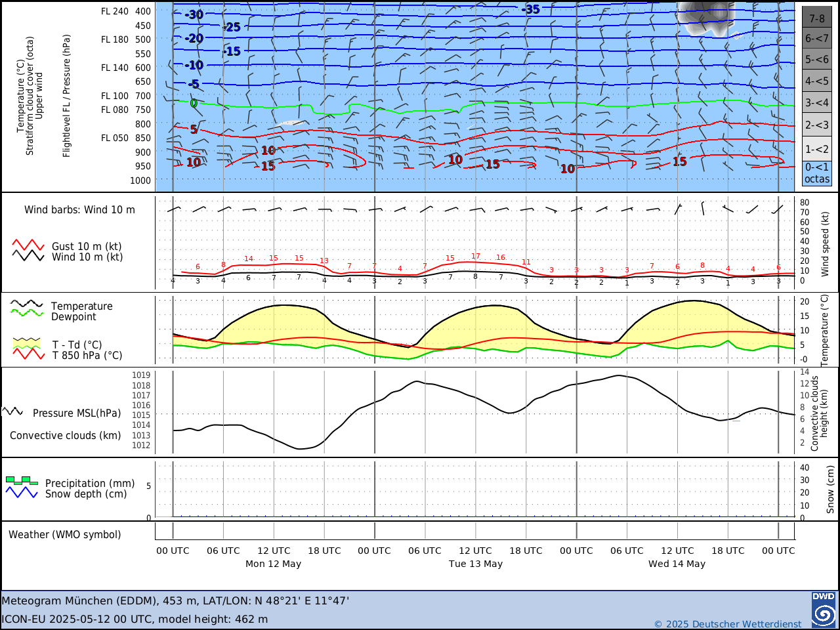Viewport: 840px width, 630px height.
Task: Click the 12 UTC label above Mon 12 May
Action: (273, 551)
